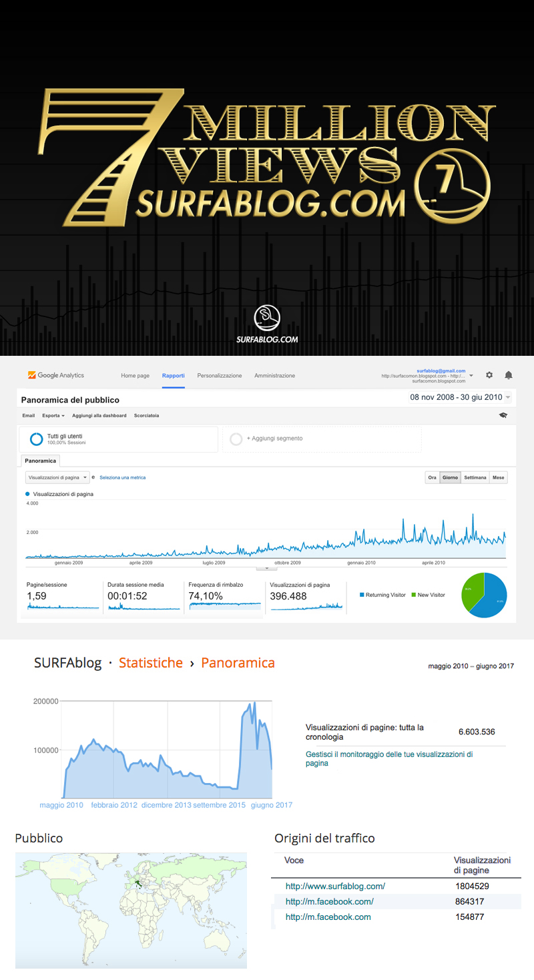Screen dimensions: 534x980
Task: Click the Email toolbar button
Action: click(x=29, y=415)
